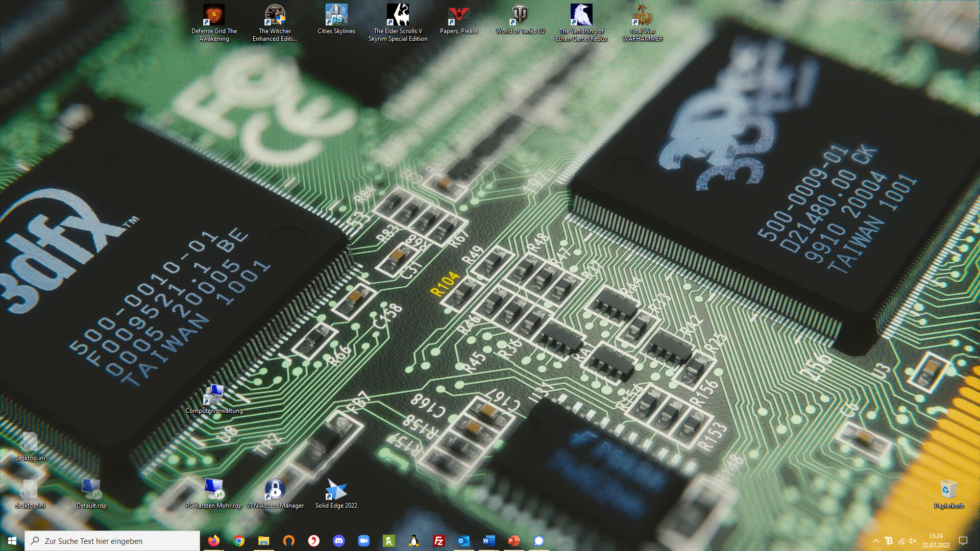Select the VPN Access Manager shortcut

(275, 494)
